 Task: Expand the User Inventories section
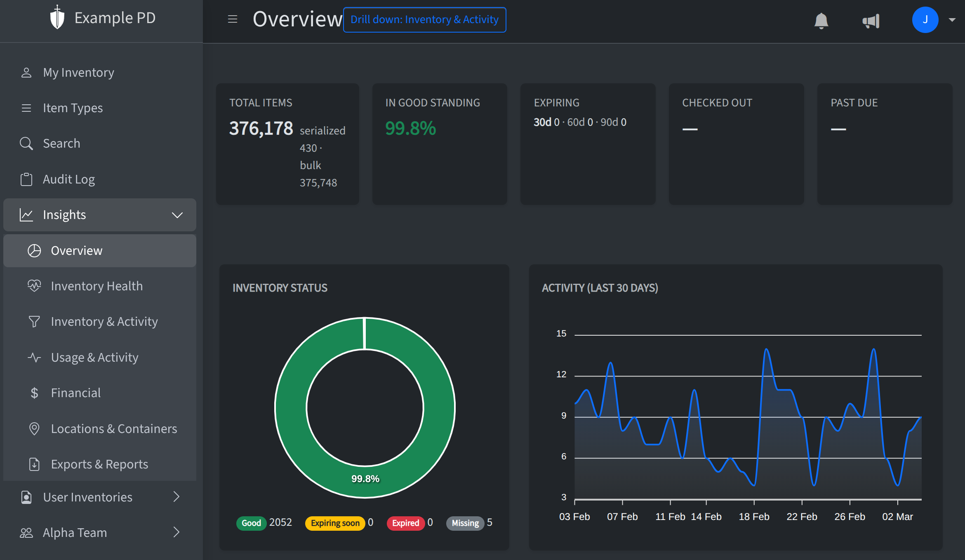point(177,497)
